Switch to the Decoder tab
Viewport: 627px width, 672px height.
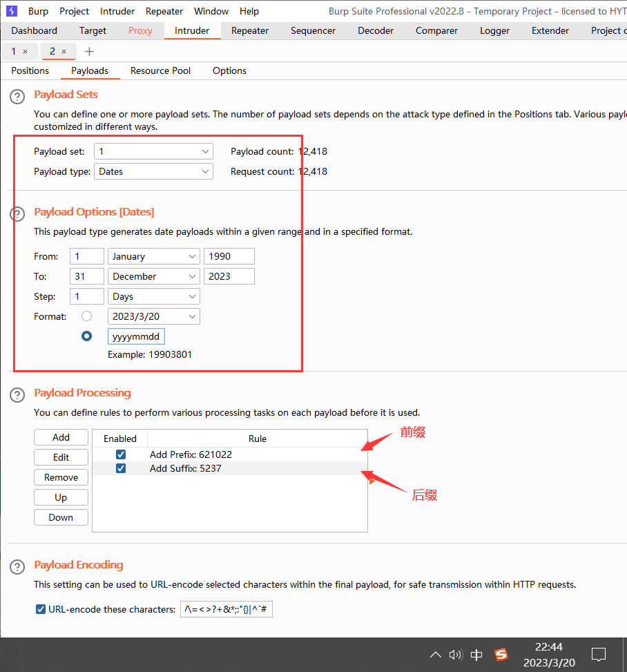coord(376,31)
